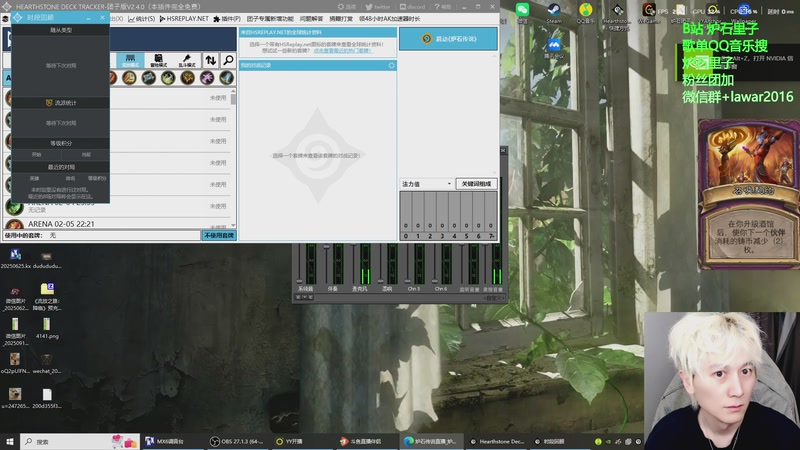Minimize the small 时段回顾 overlay panel
This screenshot has width=800, height=450.
coord(89,18)
